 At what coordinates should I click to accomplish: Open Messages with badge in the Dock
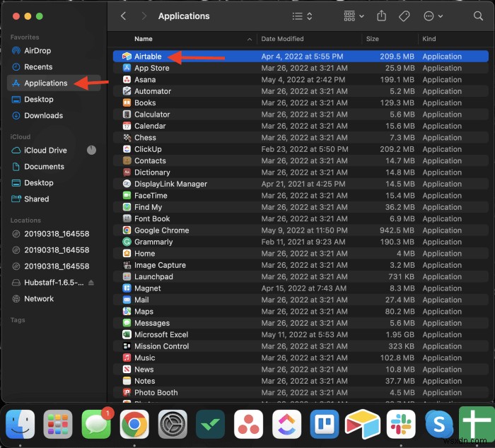tap(96, 425)
